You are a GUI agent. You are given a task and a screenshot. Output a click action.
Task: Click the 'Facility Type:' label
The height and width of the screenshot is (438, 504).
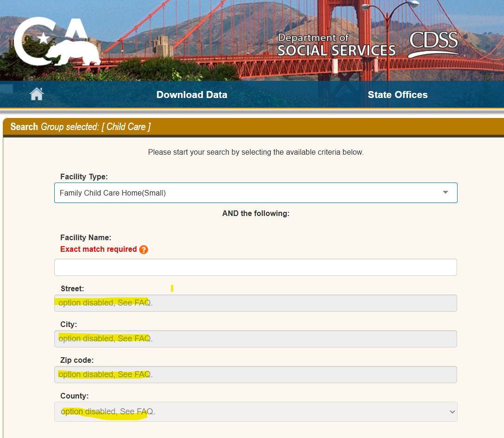pos(84,177)
